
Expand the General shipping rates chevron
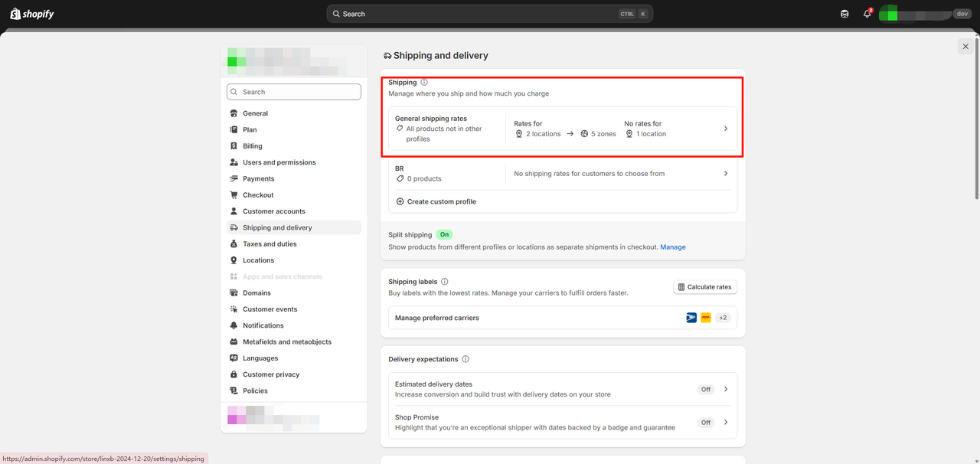726,129
